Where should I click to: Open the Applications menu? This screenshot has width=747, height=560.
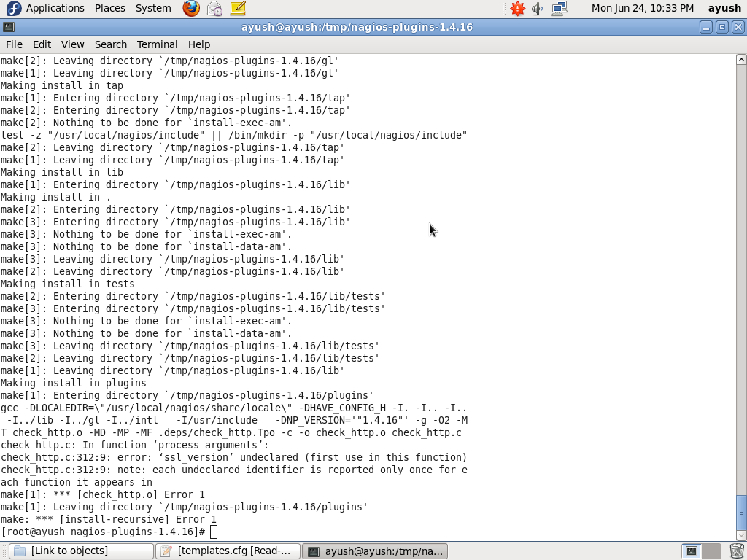pyautogui.click(x=47, y=8)
